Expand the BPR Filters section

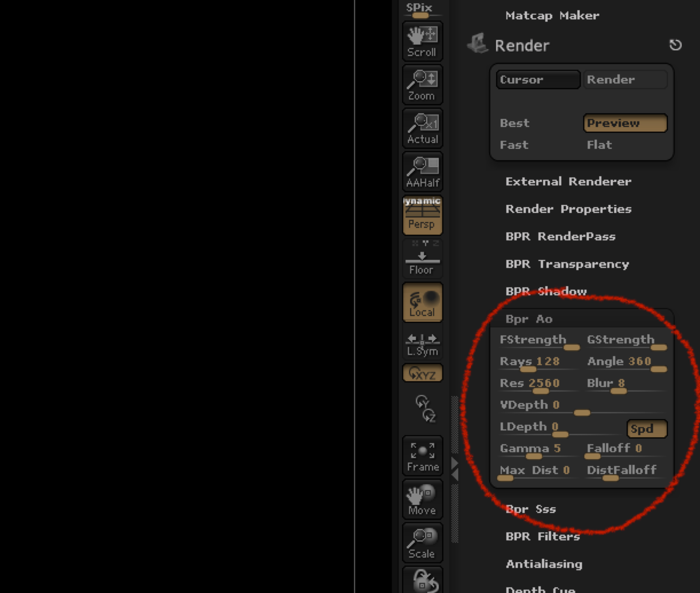point(543,536)
